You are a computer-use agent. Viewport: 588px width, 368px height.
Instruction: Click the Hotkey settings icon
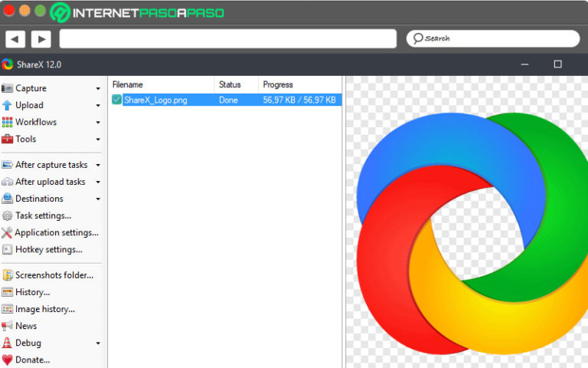point(7,249)
